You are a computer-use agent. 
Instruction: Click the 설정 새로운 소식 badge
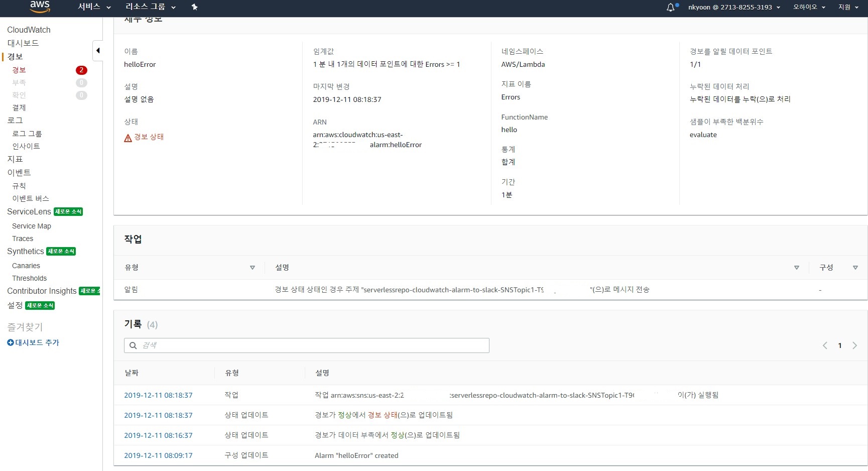click(x=40, y=305)
